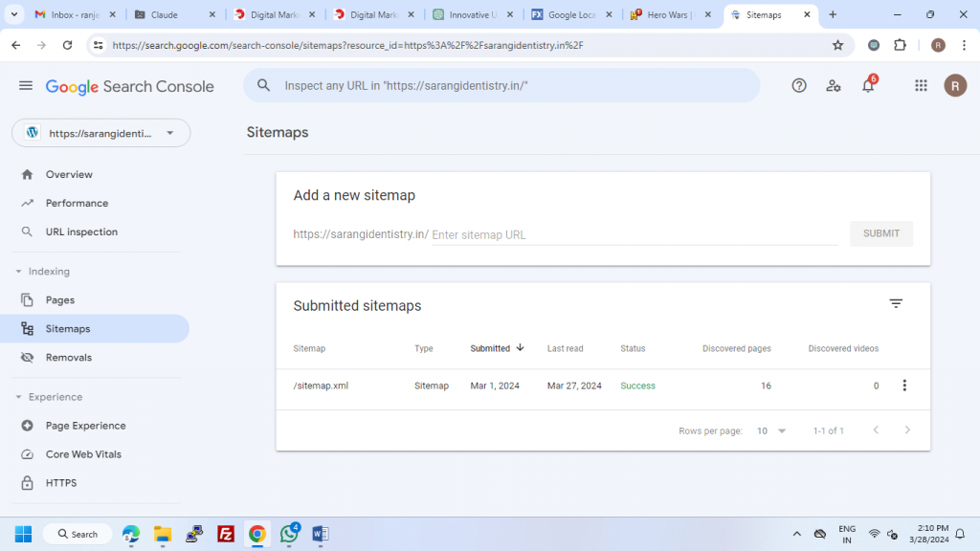Collapse the Indexing section
The height and width of the screenshot is (551, 980).
click(18, 271)
